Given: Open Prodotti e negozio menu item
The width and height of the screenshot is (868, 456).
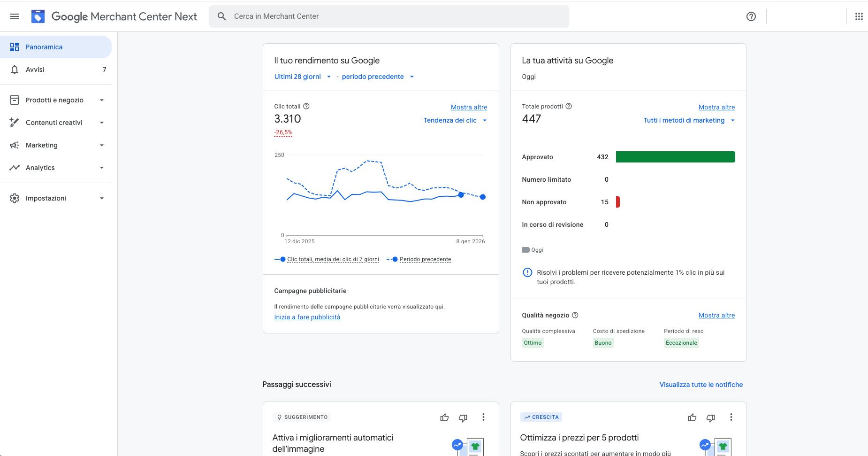Looking at the screenshot, I should pyautogui.click(x=56, y=100).
